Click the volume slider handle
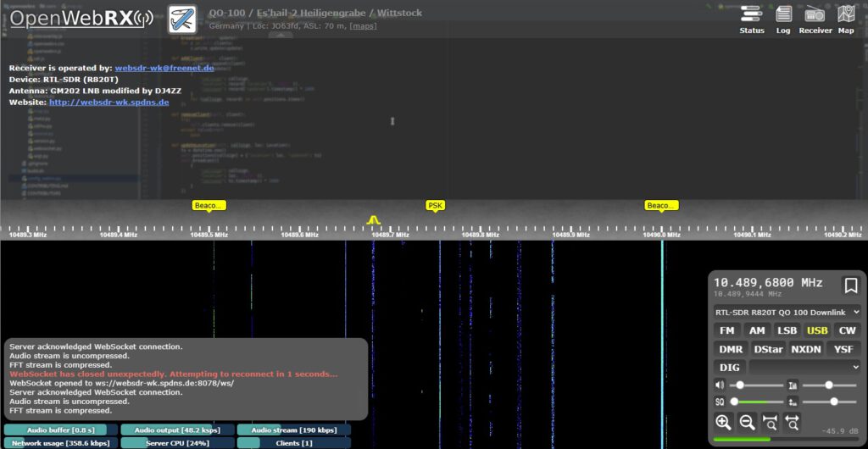The height and width of the screenshot is (449, 868). (x=739, y=385)
